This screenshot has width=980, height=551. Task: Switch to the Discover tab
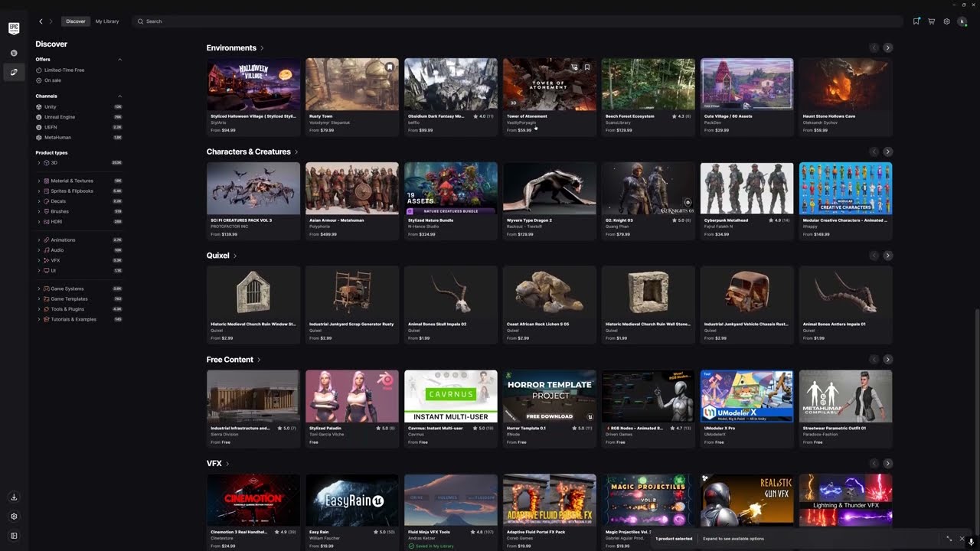pos(76,21)
